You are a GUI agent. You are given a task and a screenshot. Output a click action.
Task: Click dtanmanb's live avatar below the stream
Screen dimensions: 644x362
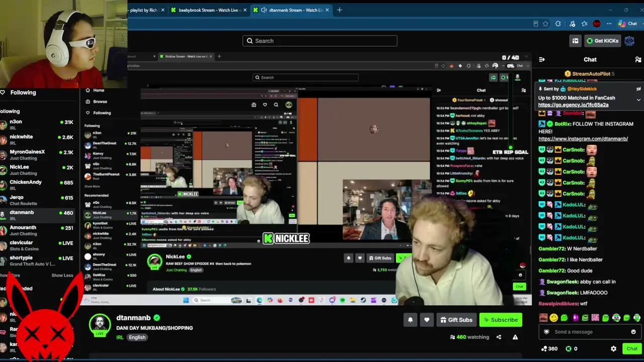(x=100, y=325)
